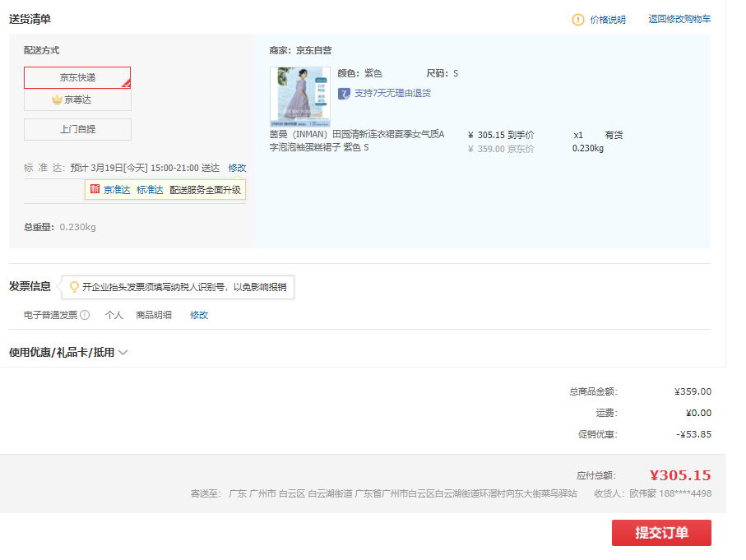Image resolution: width=746 pixels, height=560 pixels.
Task: Choose the 京尊达 delivery option
Action: pyautogui.click(x=77, y=100)
